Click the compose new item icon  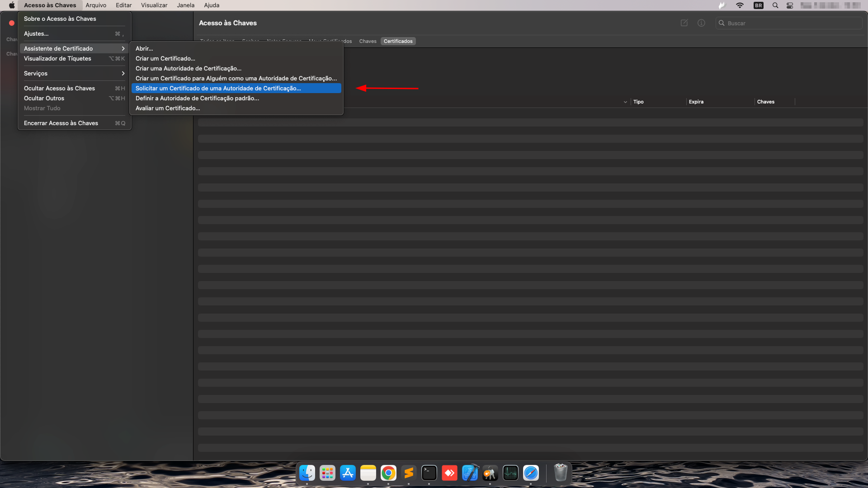pyautogui.click(x=684, y=23)
